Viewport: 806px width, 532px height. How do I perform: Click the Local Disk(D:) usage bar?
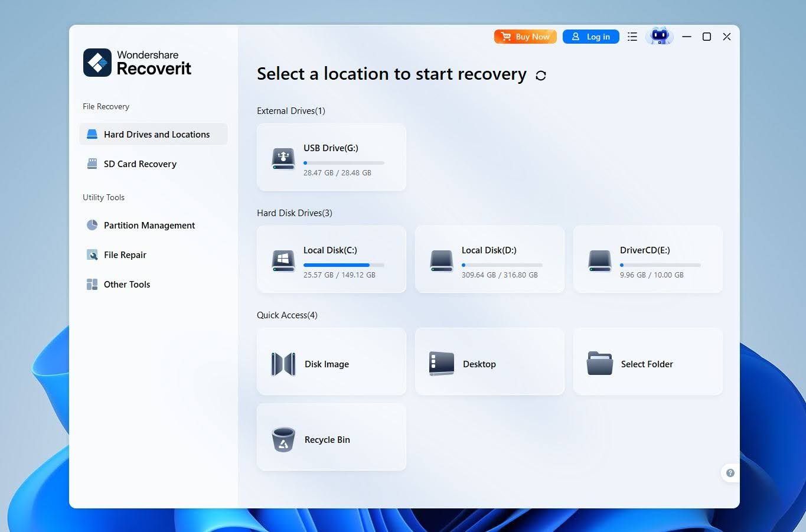[x=502, y=265]
